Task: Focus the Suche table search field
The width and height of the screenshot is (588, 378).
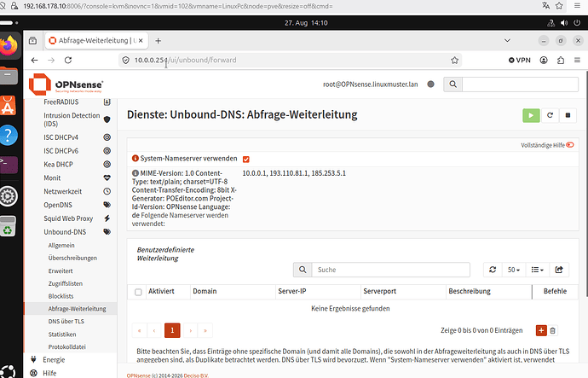Action: (391, 270)
